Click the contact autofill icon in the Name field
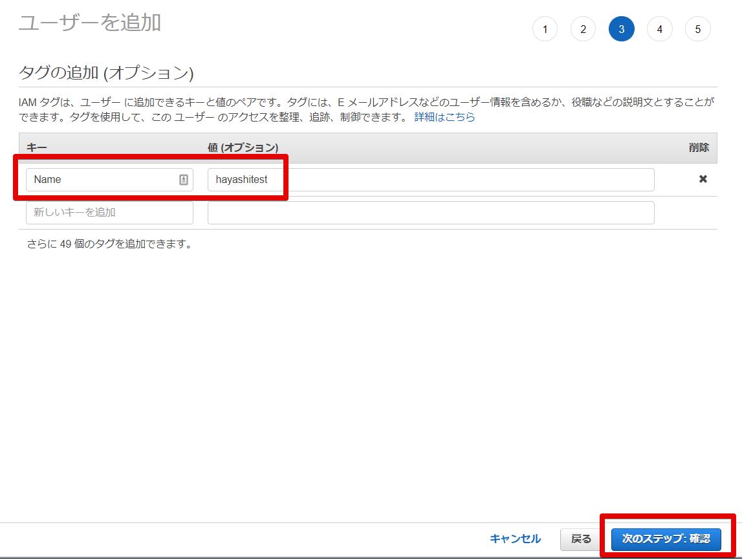The height and width of the screenshot is (560, 742). click(x=184, y=180)
